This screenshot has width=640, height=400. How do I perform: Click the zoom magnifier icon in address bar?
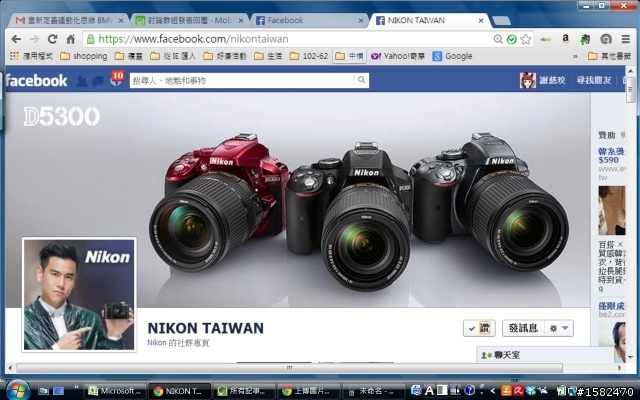[498, 39]
